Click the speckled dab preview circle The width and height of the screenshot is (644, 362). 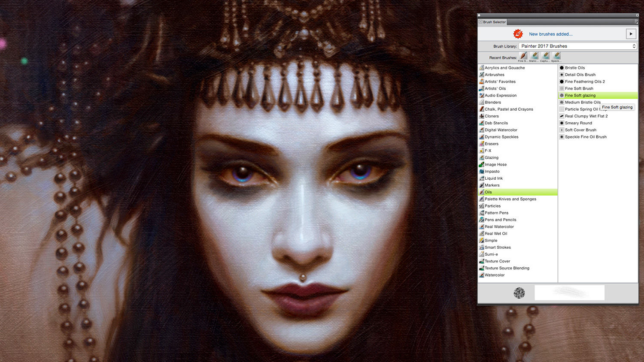[519, 293]
